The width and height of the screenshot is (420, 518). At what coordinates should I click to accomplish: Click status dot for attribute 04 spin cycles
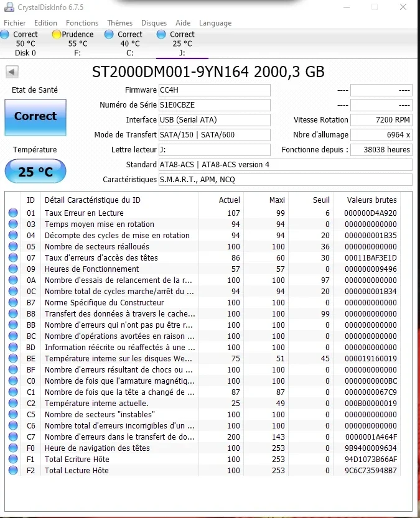(x=13, y=235)
